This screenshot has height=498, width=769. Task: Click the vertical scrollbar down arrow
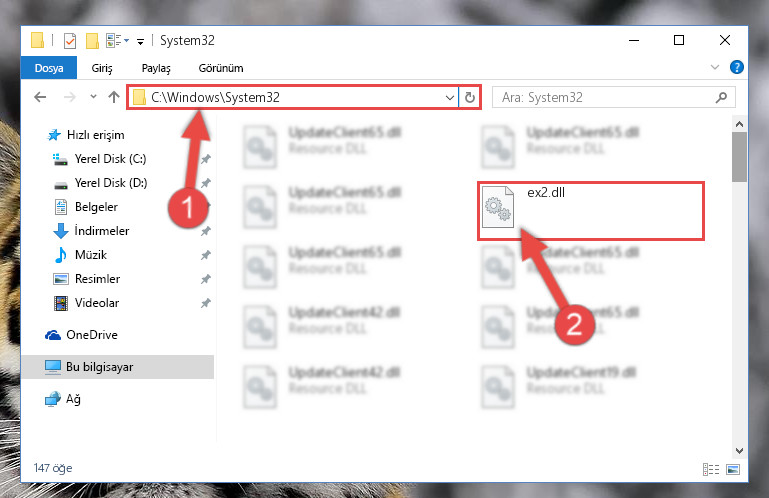coord(739,450)
